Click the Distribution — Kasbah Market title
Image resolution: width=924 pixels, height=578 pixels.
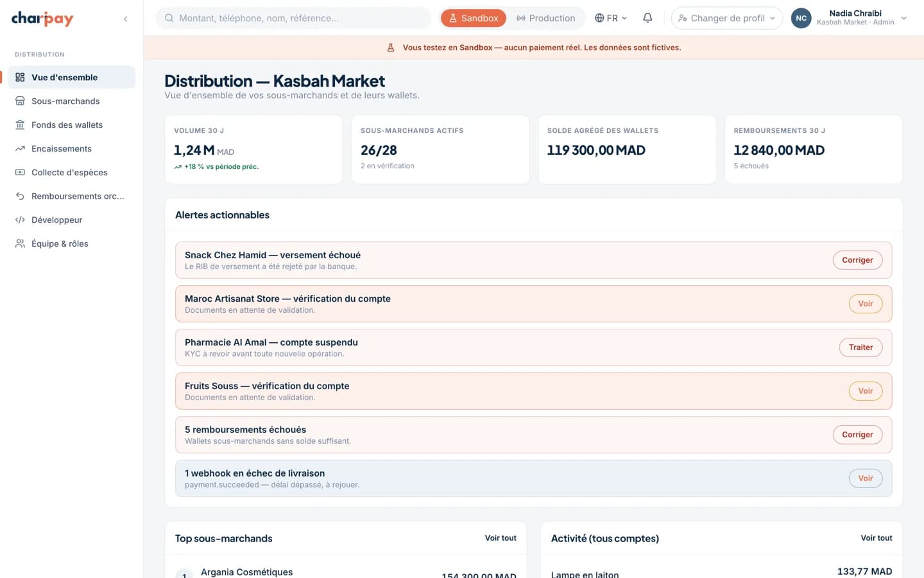click(275, 81)
